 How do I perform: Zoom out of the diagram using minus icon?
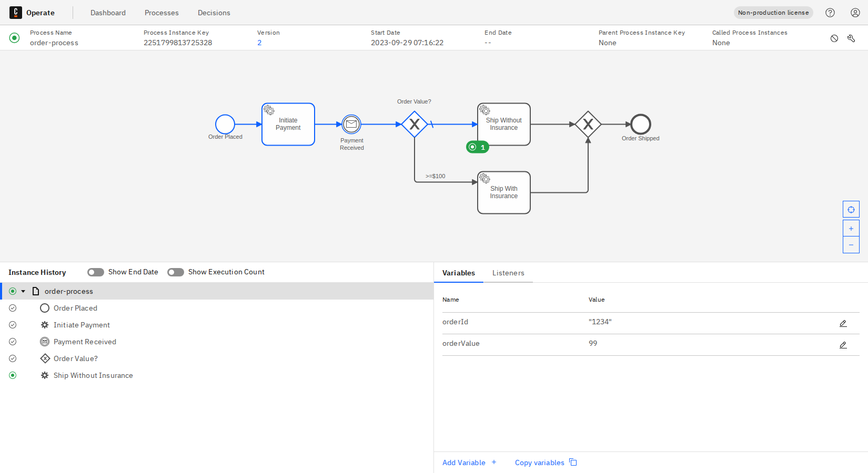coord(851,244)
